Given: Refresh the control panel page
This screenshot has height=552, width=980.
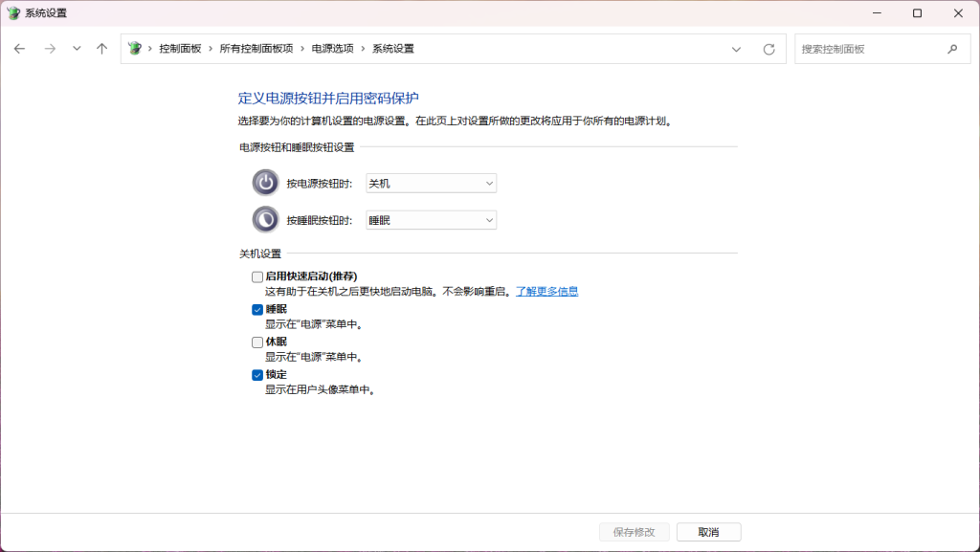Looking at the screenshot, I should point(768,50).
